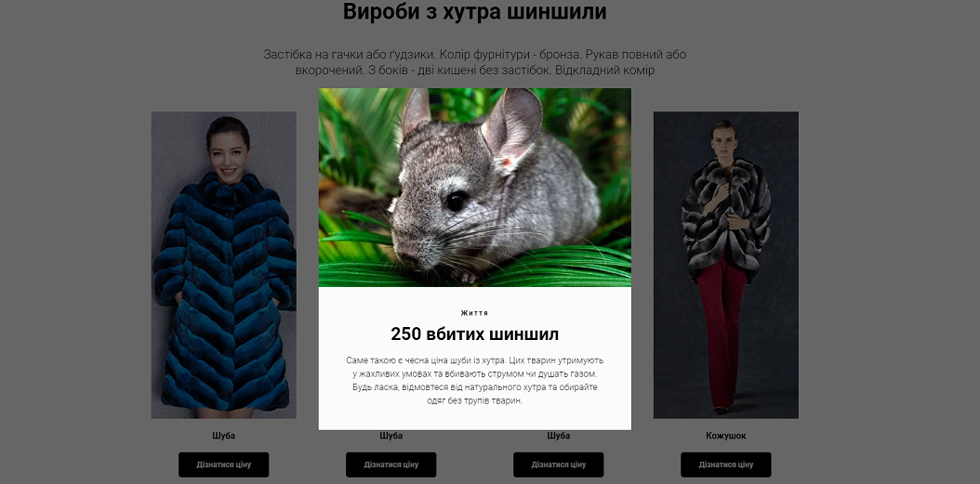Select the 'Кожушок' product label
980x484 pixels.
pyautogui.click(x=725, y=436)
